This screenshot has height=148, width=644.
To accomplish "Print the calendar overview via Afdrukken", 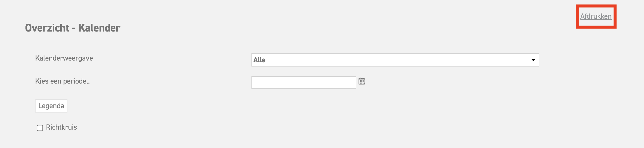I will [x=596, y=16].
